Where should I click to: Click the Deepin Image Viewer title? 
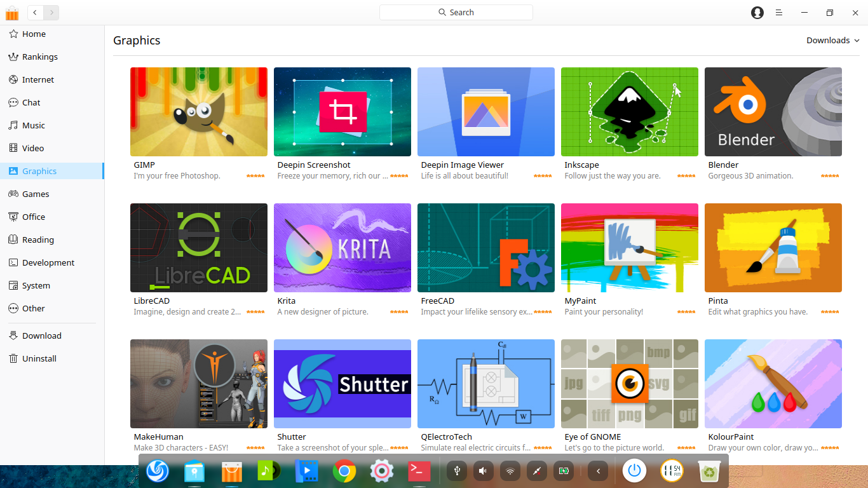click(x=463, y=165)
